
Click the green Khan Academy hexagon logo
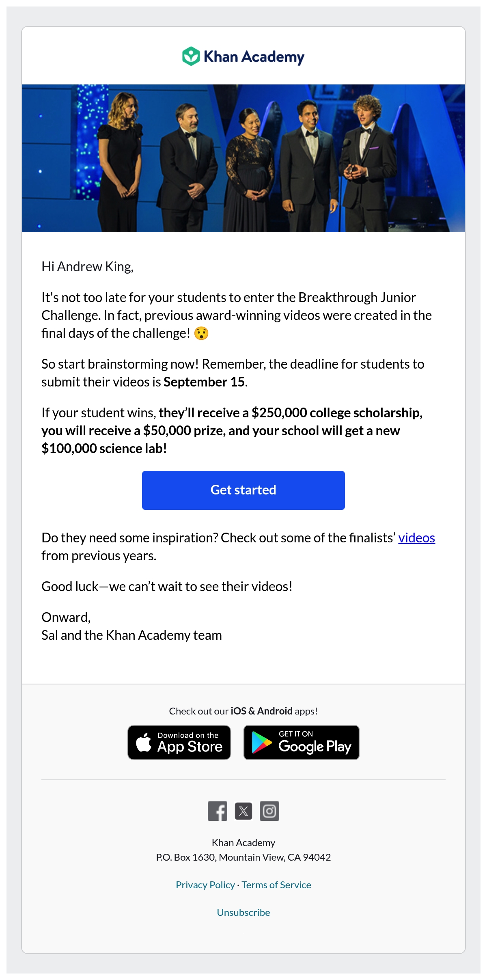click(191, 56)
